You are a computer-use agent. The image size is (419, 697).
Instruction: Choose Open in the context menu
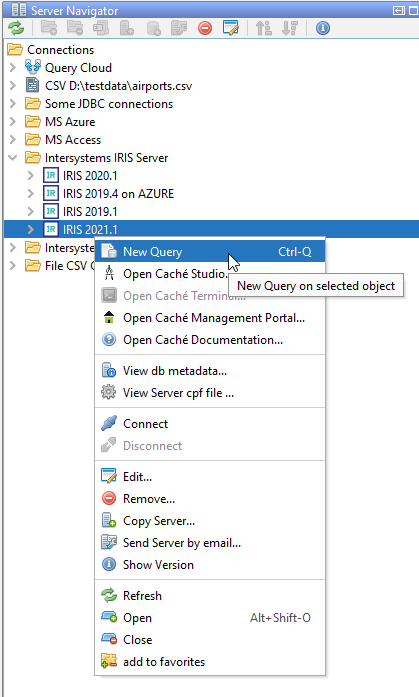(x=210, y=617)
